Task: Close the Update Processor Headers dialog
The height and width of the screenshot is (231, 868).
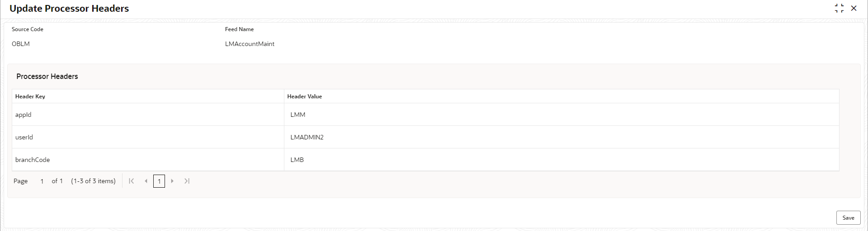Action: tap(854, 8)
